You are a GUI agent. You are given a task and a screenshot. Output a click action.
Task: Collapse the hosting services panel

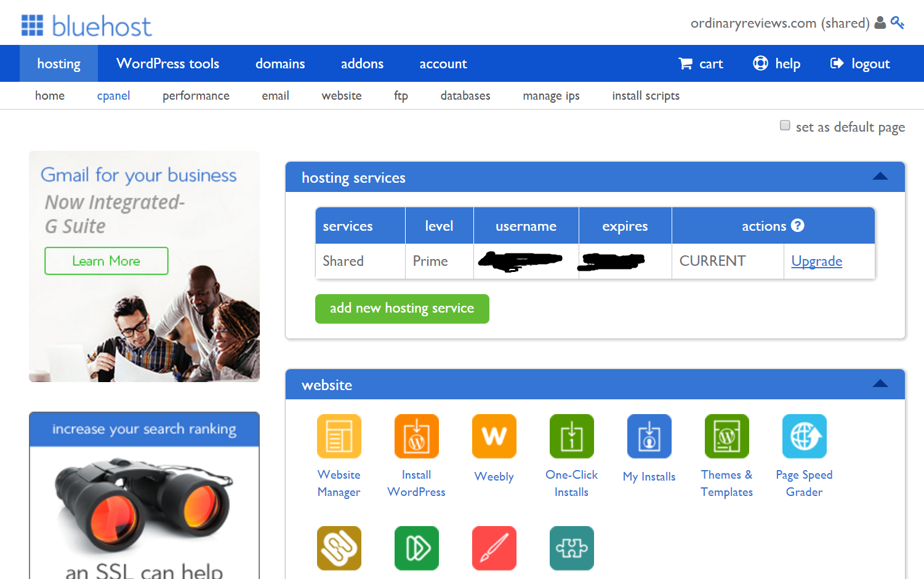point(880,177)
